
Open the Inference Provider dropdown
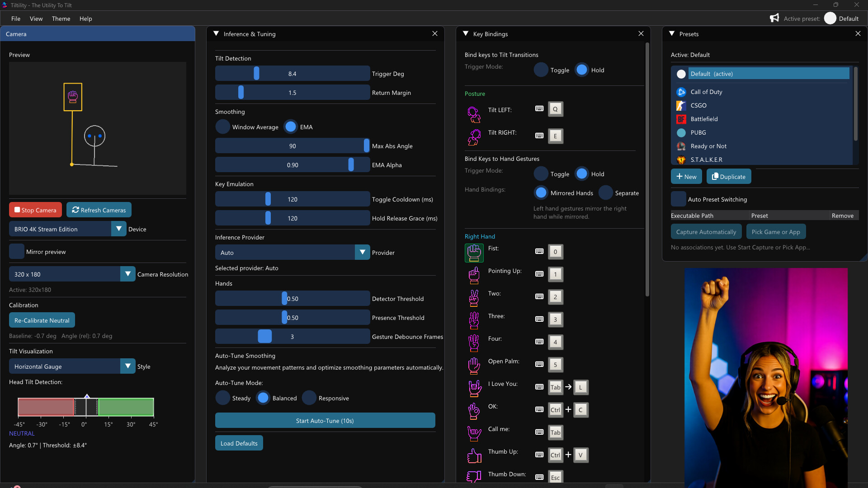(x=362, y=252)
